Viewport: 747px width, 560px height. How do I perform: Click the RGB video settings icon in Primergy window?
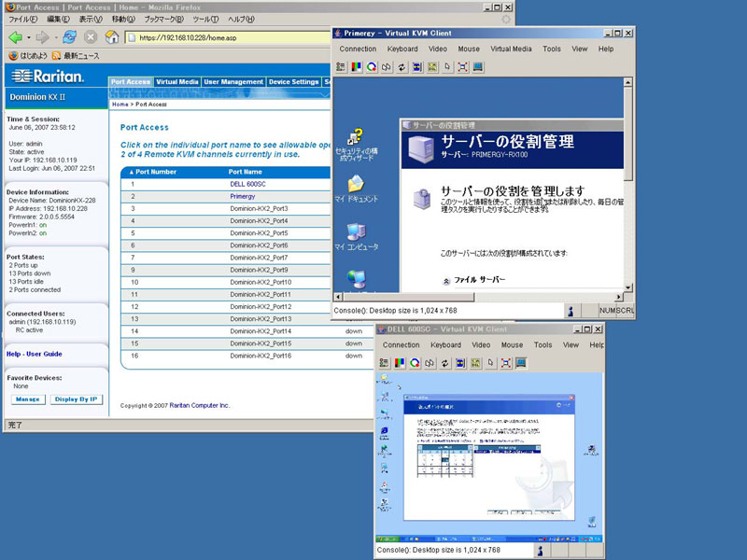click(356, 67)
